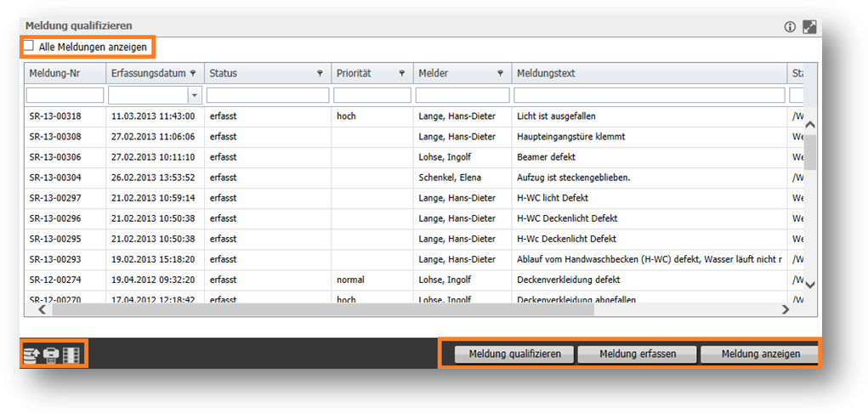
Task: Select row SR-13-00295
Action: pyautogui.click(x=413, y=239)
